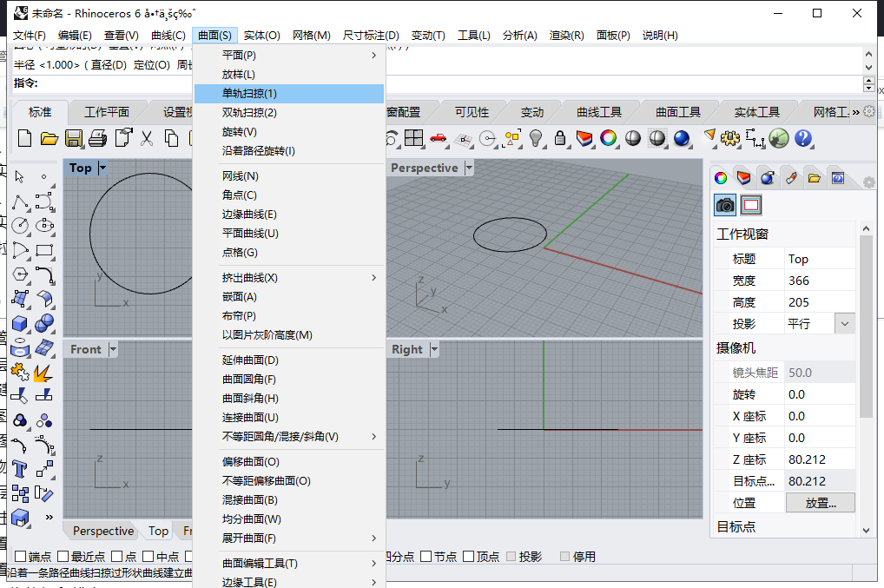
Task: Click the color wheel toolbar icon
Action: 609,138
